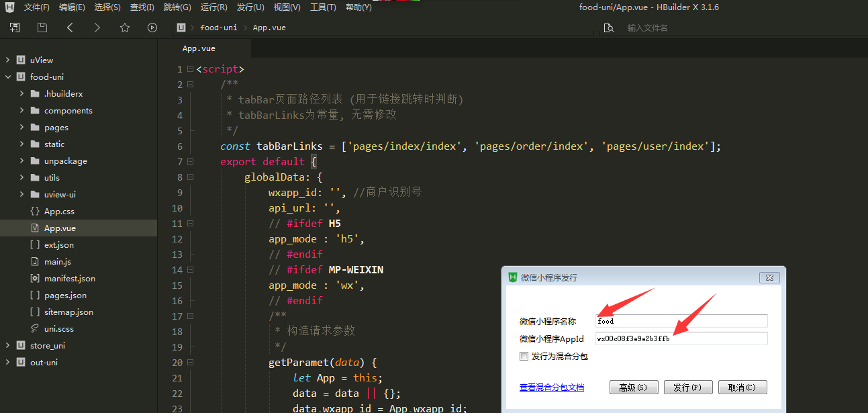The image size is (868, 413).
Task: Click the HBuilder X logo icon
Action: (x=9, y=7)
